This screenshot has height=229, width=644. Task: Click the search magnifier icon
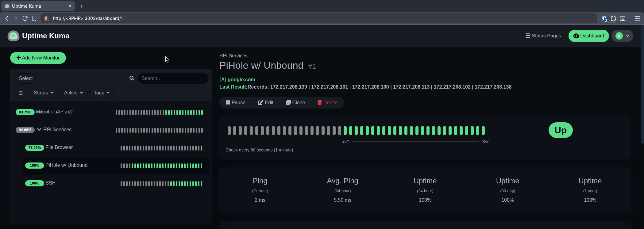tap(132, 78)
